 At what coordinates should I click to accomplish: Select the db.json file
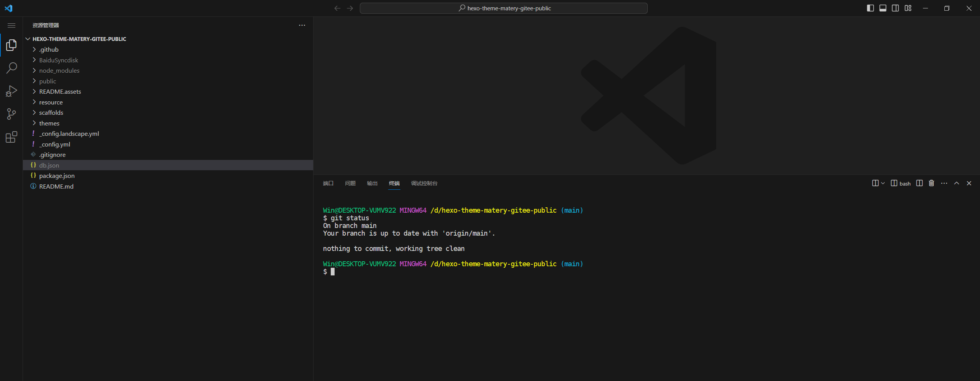[x=168, y=165]
